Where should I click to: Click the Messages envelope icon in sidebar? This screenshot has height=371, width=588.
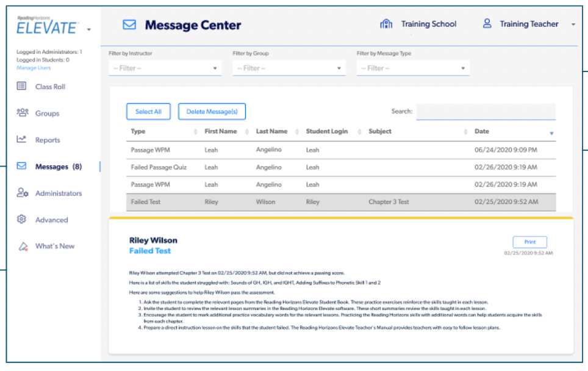tap(21, 166)
